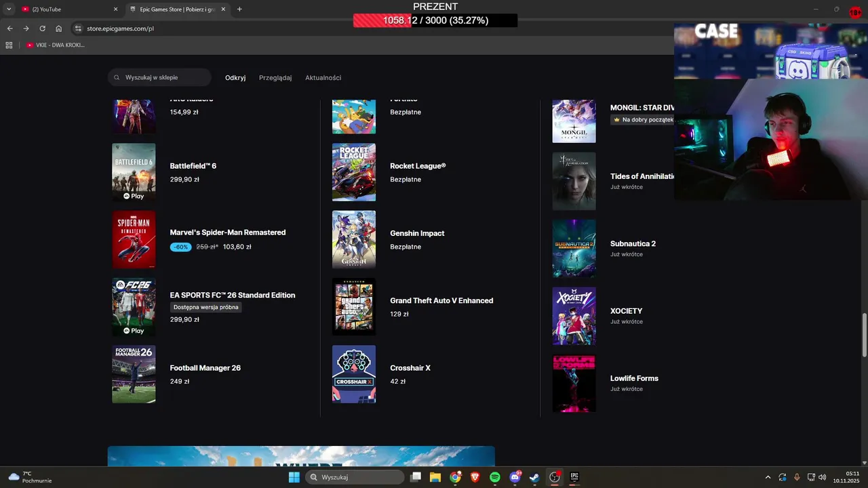Image resolution: width=868 pixels, height=488 pixels.
Task: Open Brave browser from the taskbar
Action: coord(475,477)
